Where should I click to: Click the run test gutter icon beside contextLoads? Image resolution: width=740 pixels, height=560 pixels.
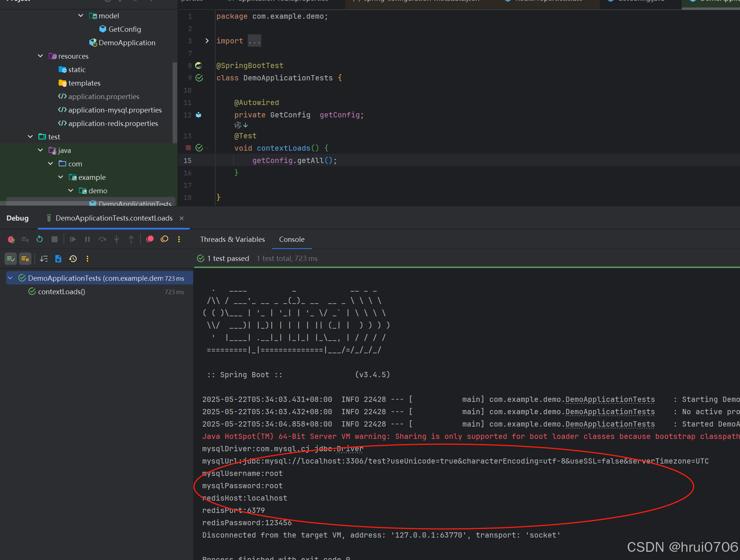tap(199, 148)
